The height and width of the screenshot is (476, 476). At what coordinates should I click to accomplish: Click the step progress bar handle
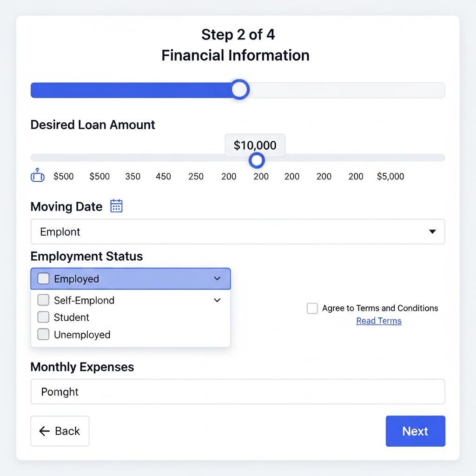pos(240,89)
